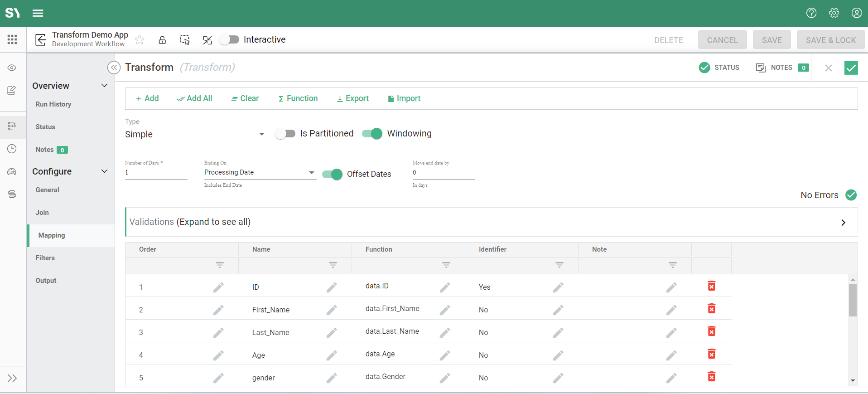Click the unlock padlock icon
This screenshot has height=394, width=868.
(x=162, y=40)
